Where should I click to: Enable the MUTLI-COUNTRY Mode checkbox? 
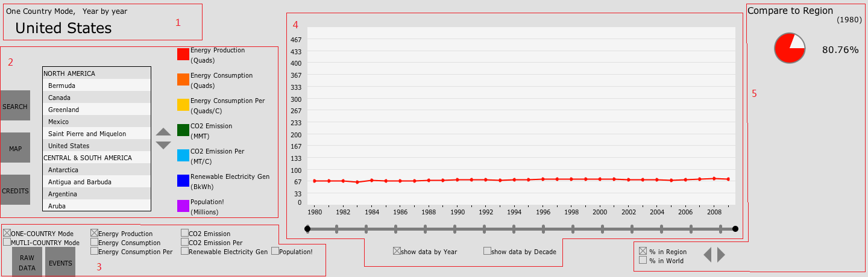coord(7,242)
